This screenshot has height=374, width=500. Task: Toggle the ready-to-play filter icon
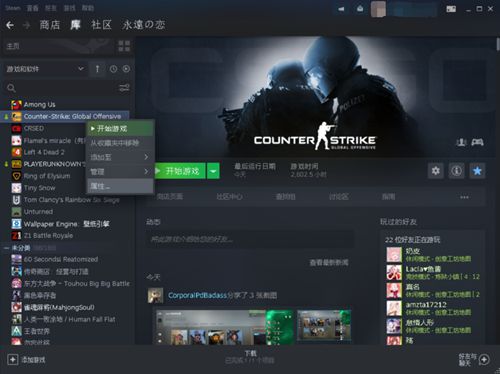(x=126, y=69)
